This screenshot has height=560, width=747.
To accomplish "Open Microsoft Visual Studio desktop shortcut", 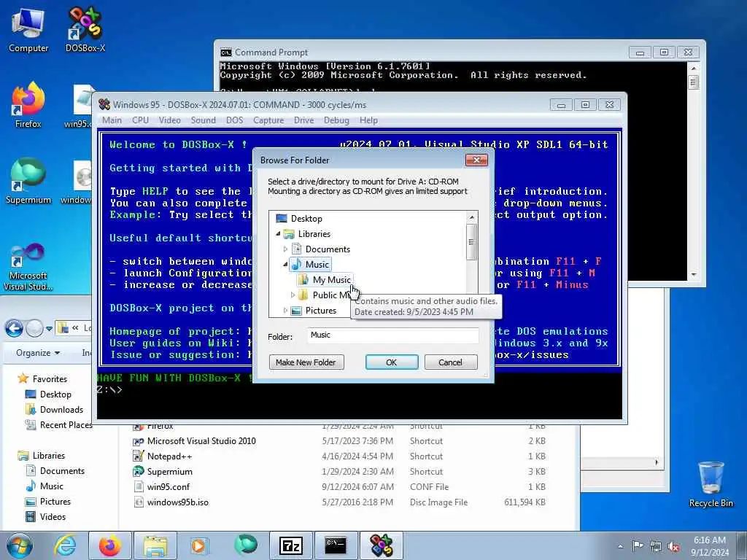I will click(x=28, y=267).
